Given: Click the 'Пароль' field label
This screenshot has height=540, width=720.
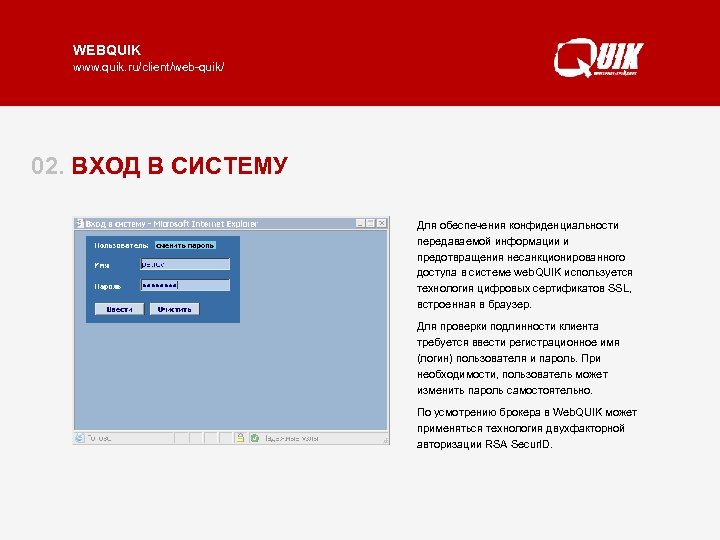Looking at the screenshot, I should [107, 286].
